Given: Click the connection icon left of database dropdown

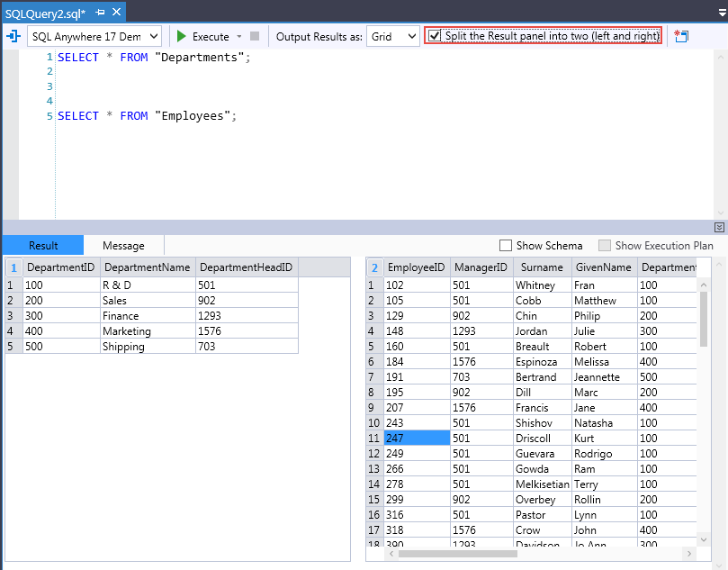Looking at the screenshot, I should click(13, 37).
